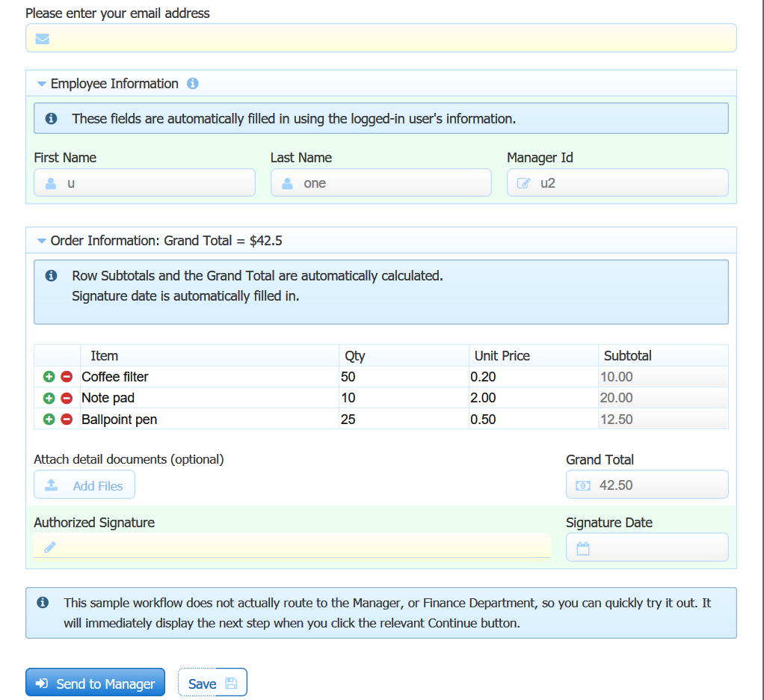Click the Save button label
The width and height of the screenshot is (764, 700).
pos(202,684)
